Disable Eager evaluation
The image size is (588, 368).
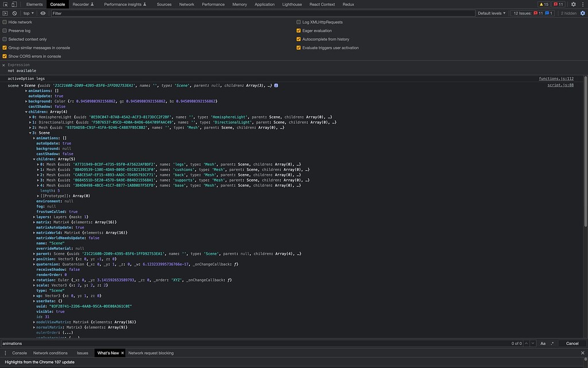[297, 30]
